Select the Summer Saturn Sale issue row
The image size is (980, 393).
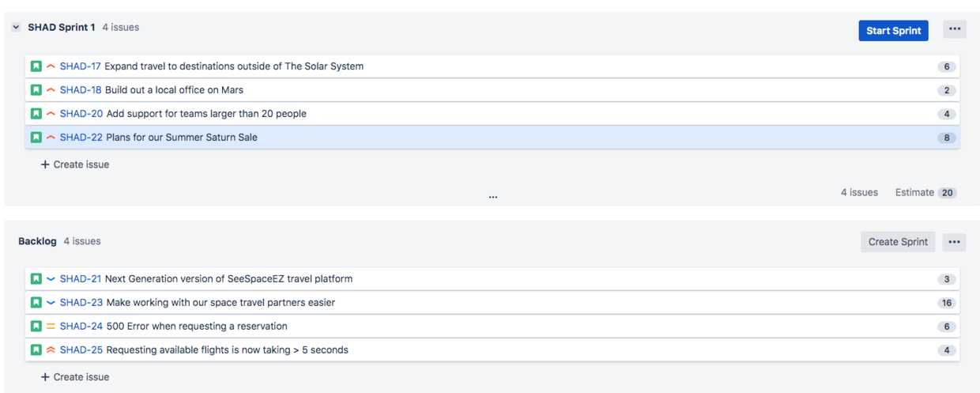click(x=474, y=138)
